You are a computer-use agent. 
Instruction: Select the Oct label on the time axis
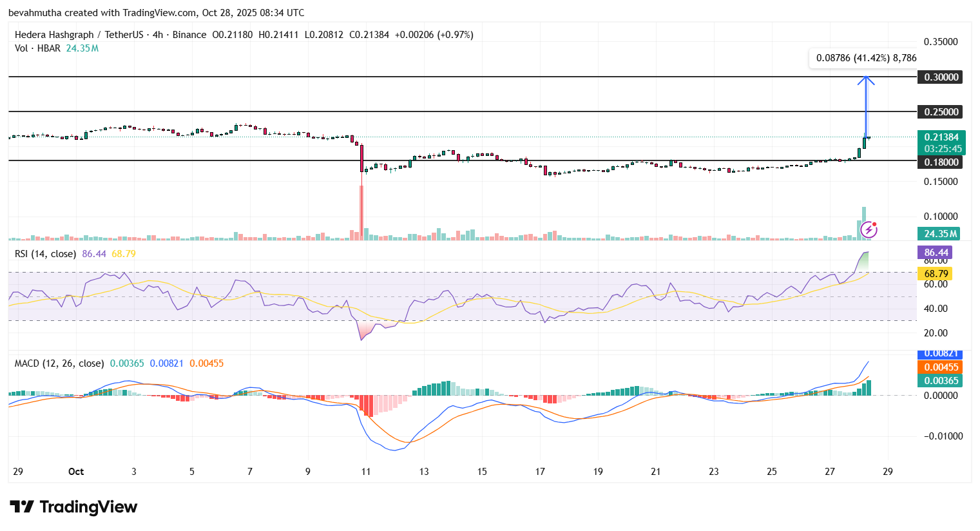[x=76, y=471]
